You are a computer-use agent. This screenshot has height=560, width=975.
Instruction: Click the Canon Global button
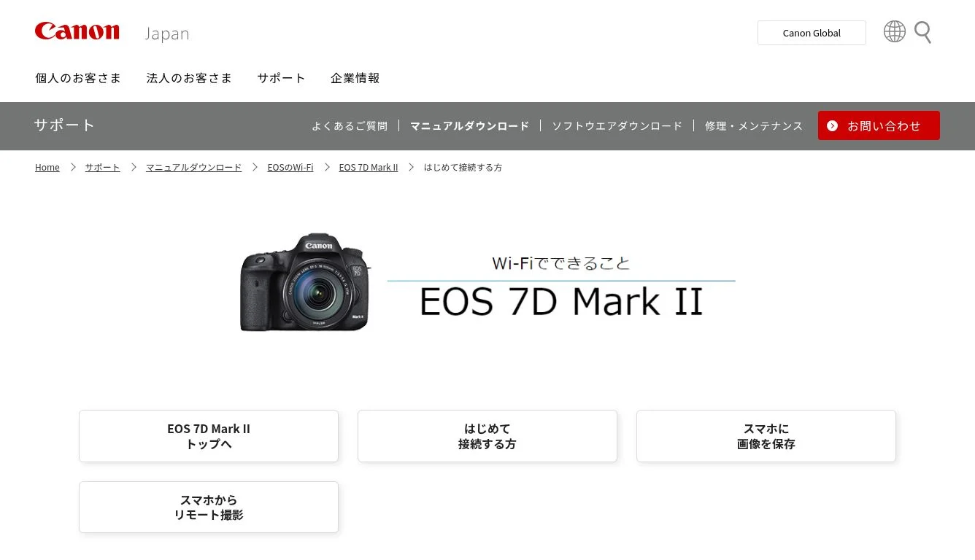coord(812,33)
